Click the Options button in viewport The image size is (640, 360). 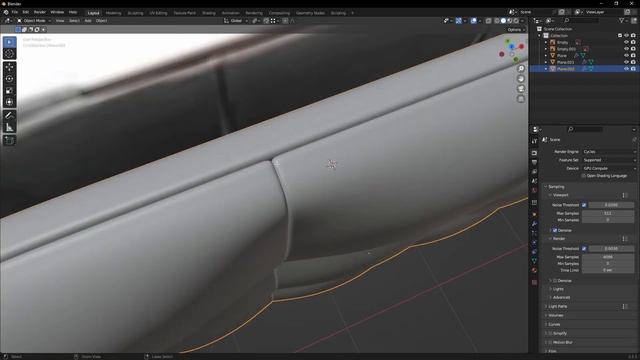point(516,30)
